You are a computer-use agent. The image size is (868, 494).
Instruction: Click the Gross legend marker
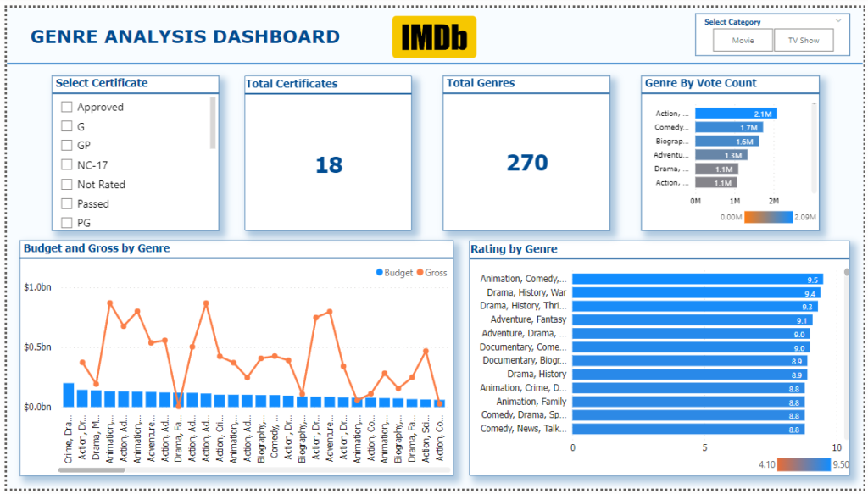420,272
